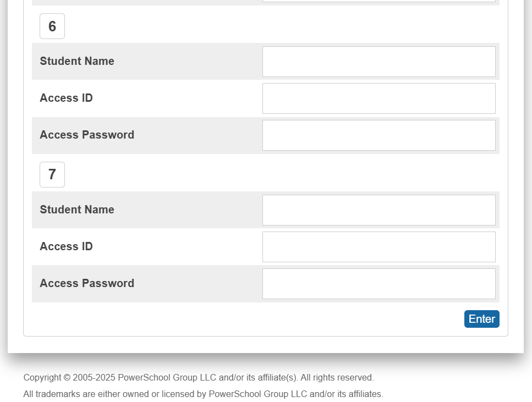Click the Access Password label under student 7
532x402 pixels.
87,284
